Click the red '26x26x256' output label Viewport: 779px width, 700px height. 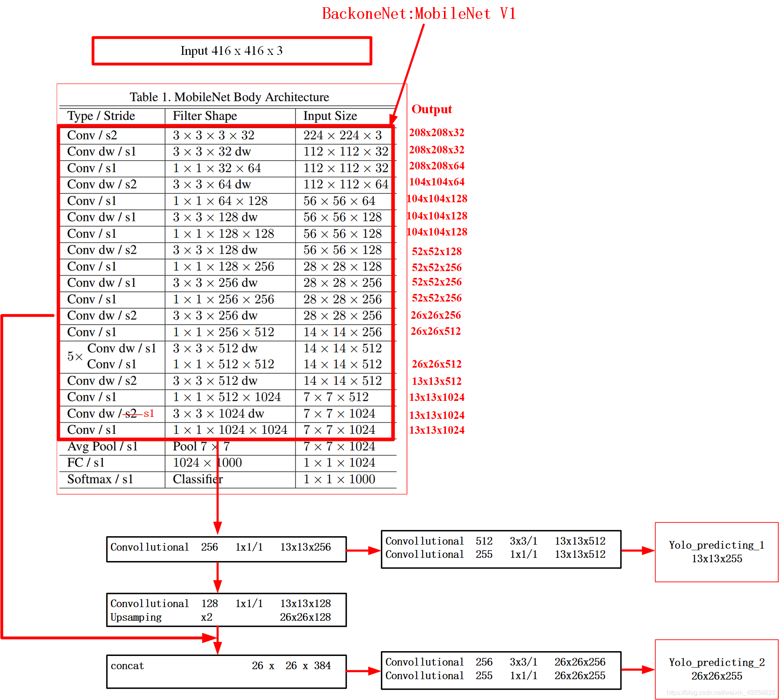pyautogui.click(x=436, y=315)
